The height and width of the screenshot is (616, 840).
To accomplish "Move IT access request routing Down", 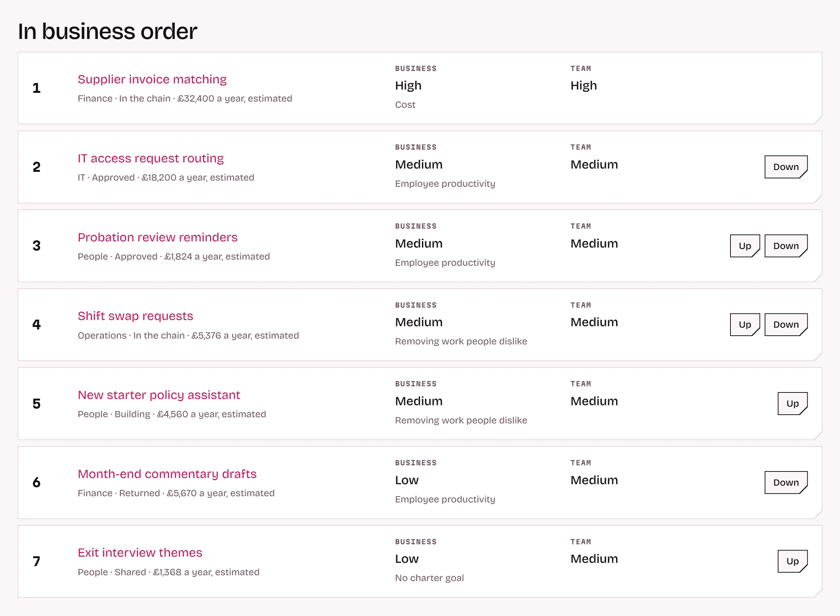I will 786,167.
